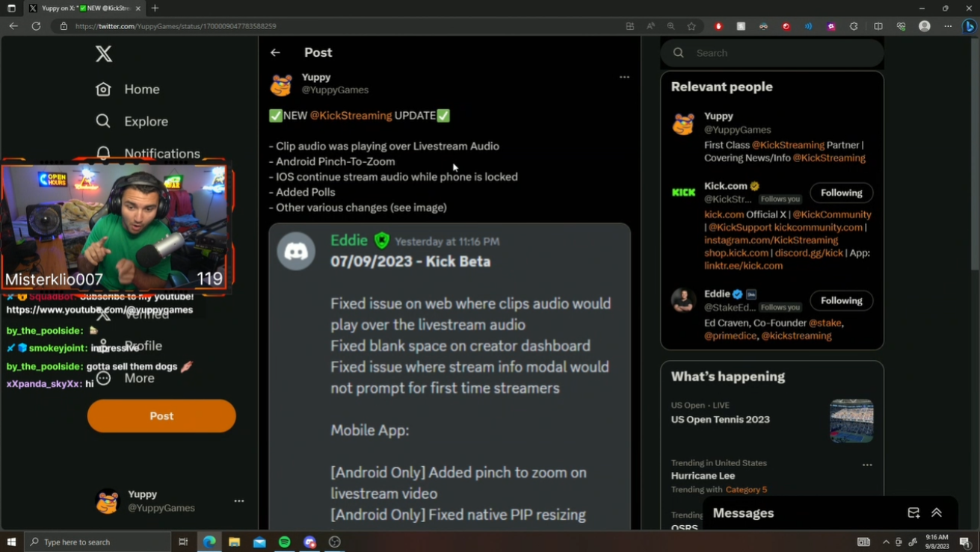Click the browser back arrow
This screenshot has width=980, height=552.
(13, 26)
